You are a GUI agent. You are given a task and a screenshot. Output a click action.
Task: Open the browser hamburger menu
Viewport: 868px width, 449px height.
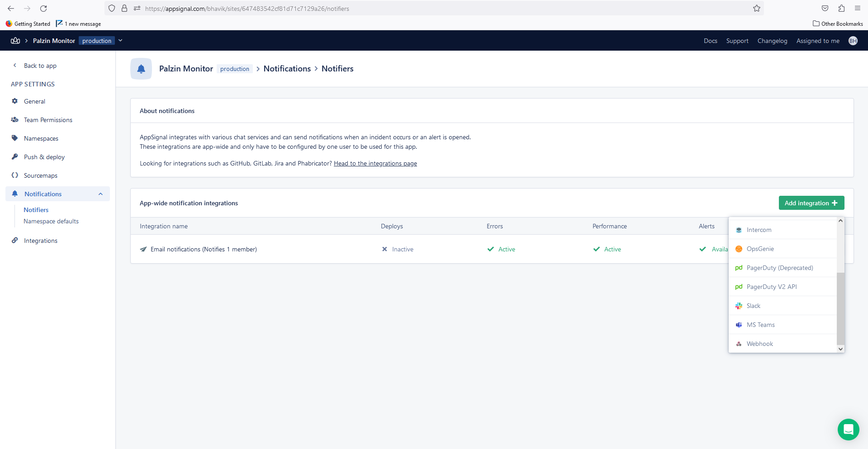pos(858,9)
